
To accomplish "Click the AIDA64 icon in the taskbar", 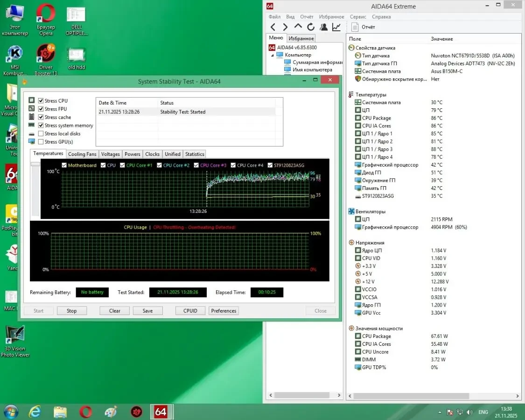I will (x=161, y=412).
